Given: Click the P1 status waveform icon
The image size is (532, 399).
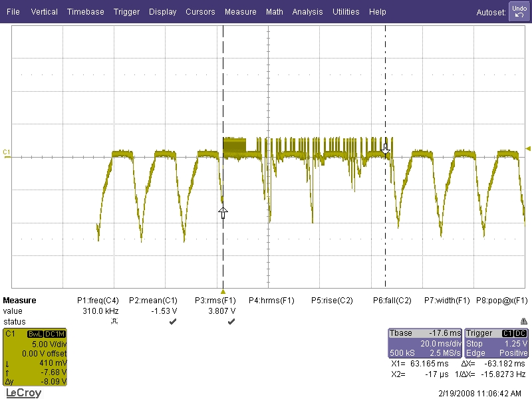Looking at the screenshot, I should [x=113, y=322].
